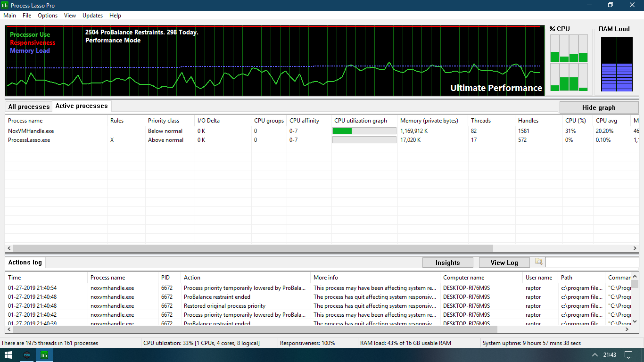644x362 pixels.
Task: Sort by the CPU affinity column header
Action: point(309,121)
